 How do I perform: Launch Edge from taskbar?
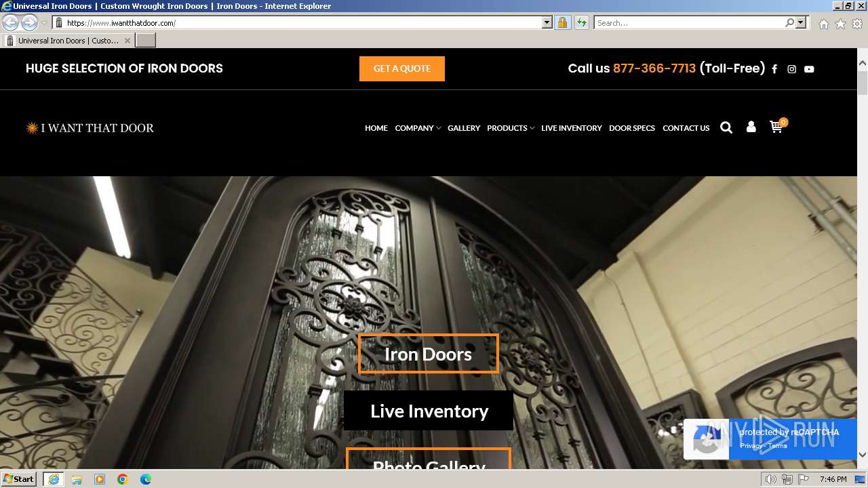[146, 479]
